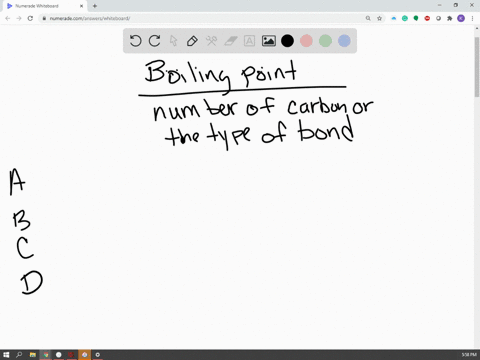Open the tools settings icon
Screen dimensions: 480x360
(x=211, y=41)
